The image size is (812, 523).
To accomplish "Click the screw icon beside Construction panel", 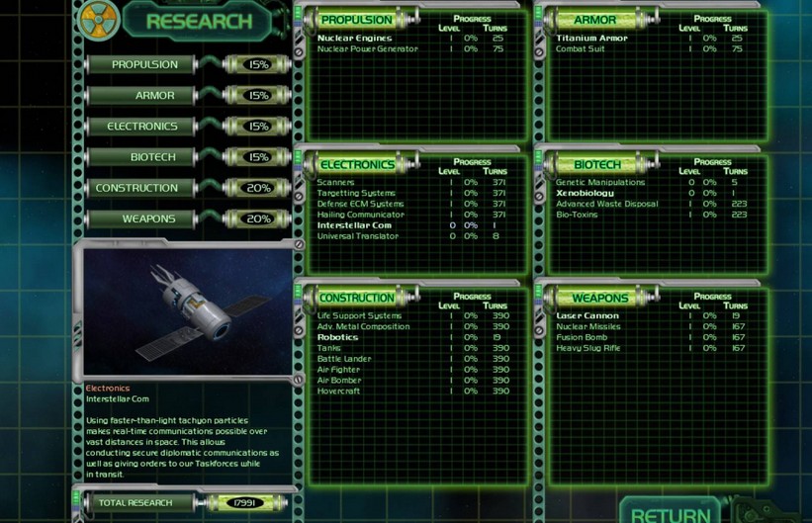I will (299, 330).
